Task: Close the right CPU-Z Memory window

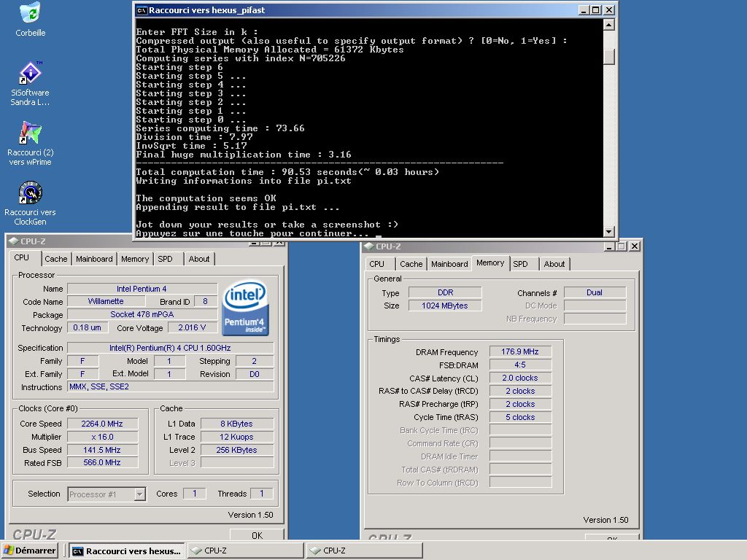Action: pyautogui.click(x=635, y=246)
